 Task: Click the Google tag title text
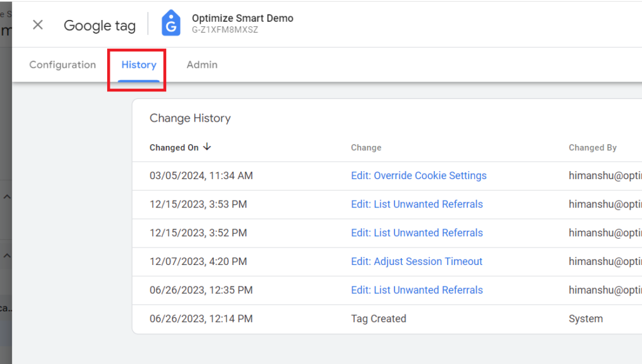[100, 26]
